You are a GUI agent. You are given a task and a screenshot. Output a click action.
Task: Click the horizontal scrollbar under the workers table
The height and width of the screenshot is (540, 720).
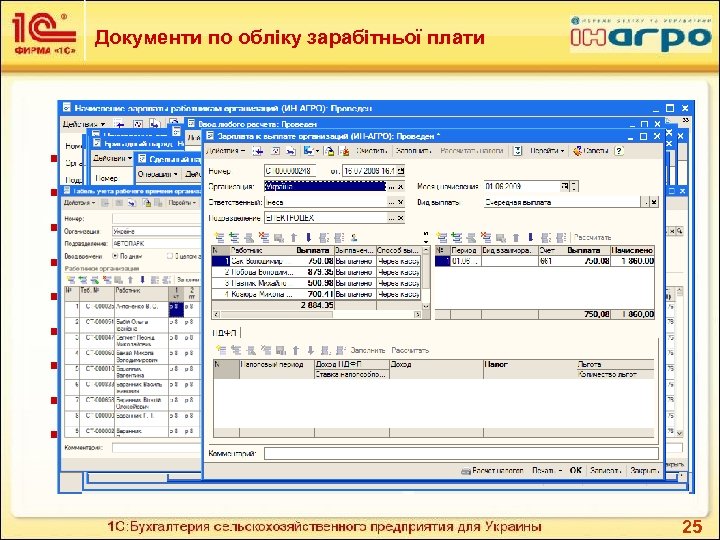pos(316,315)
